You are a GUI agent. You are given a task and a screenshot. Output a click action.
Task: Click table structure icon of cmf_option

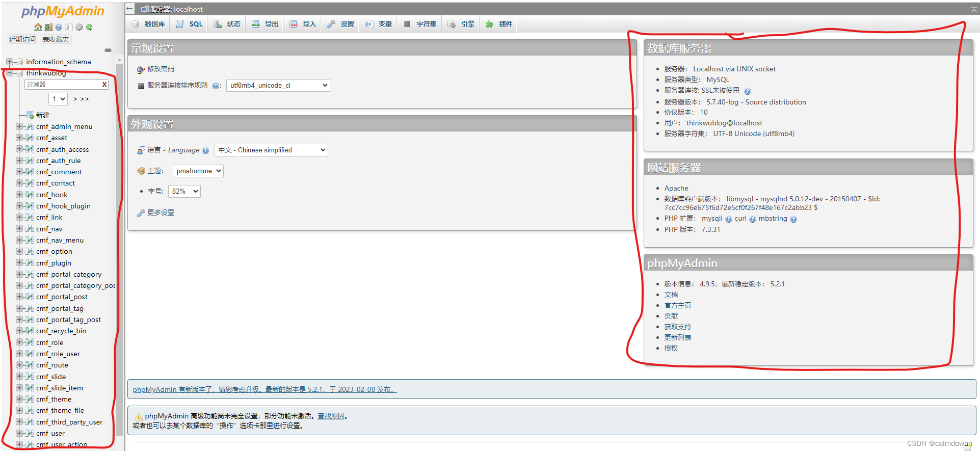point(30,251)
